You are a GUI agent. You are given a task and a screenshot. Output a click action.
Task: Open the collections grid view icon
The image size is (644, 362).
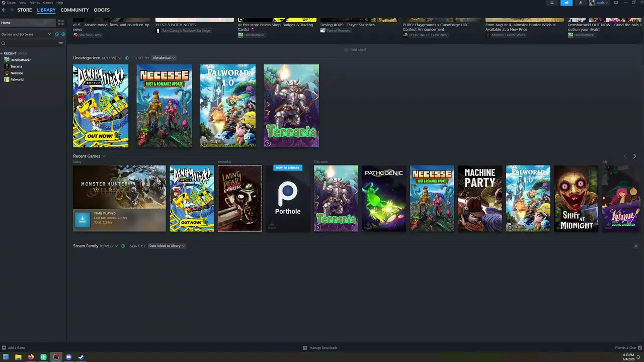pos(61,23)
